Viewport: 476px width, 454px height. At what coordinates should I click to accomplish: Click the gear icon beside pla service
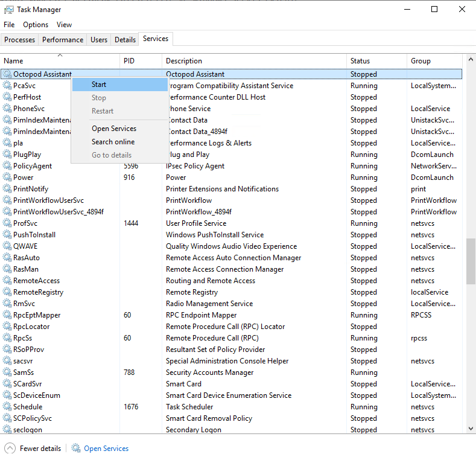point(7,143)
